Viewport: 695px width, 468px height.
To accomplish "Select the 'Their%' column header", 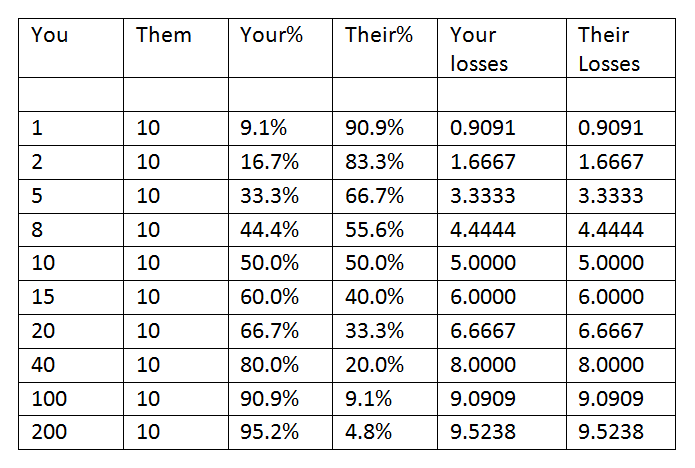I will coord(385,48).
